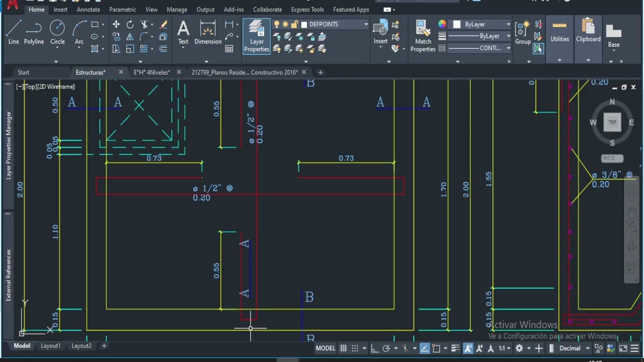Add new drawing tab with plus button
Screen dimensions: 644x362
[x=320, y=72]
